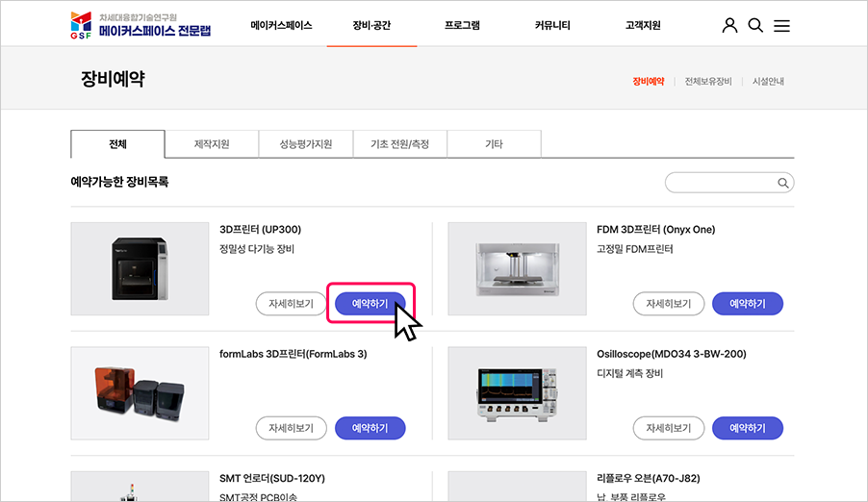Open 장비·공간 menu
The image size is (868, 502).
click(x=371, y=25)
